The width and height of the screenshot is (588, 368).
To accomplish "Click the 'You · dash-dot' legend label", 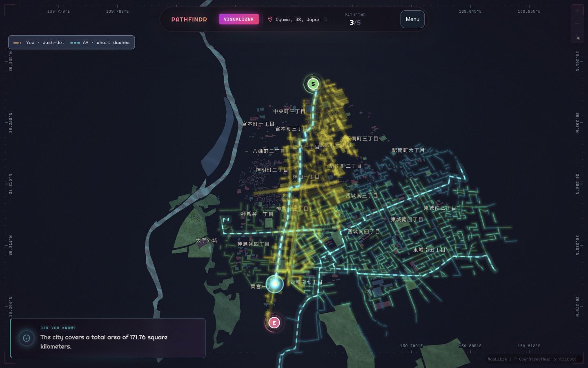I will tap(45, 43).
